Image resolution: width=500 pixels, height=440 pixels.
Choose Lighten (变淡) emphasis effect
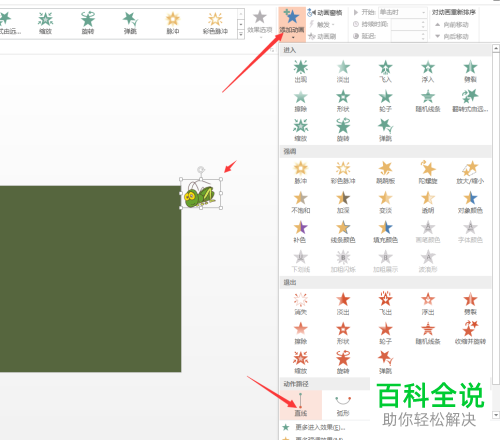tap(385, 202)
